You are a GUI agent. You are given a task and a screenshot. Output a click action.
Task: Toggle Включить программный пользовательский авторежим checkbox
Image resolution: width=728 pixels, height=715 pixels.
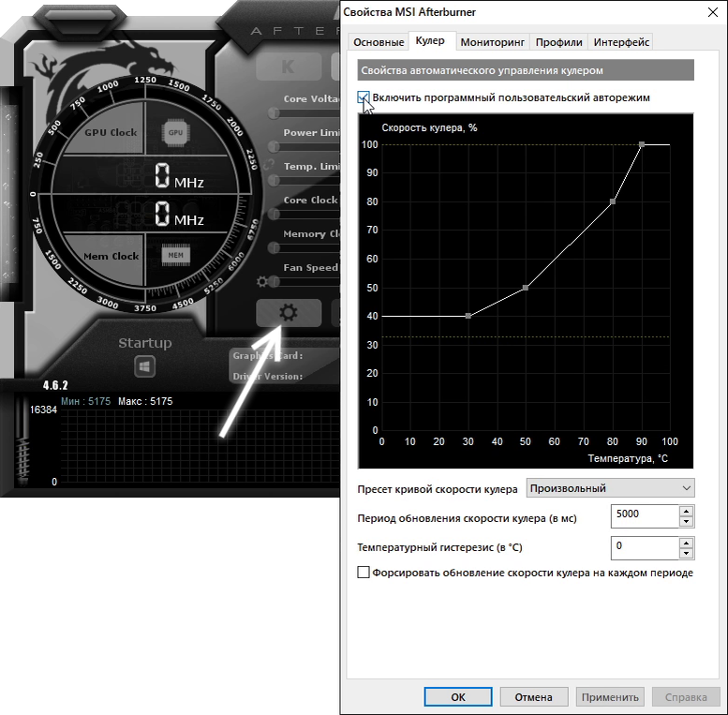[364, 97]
